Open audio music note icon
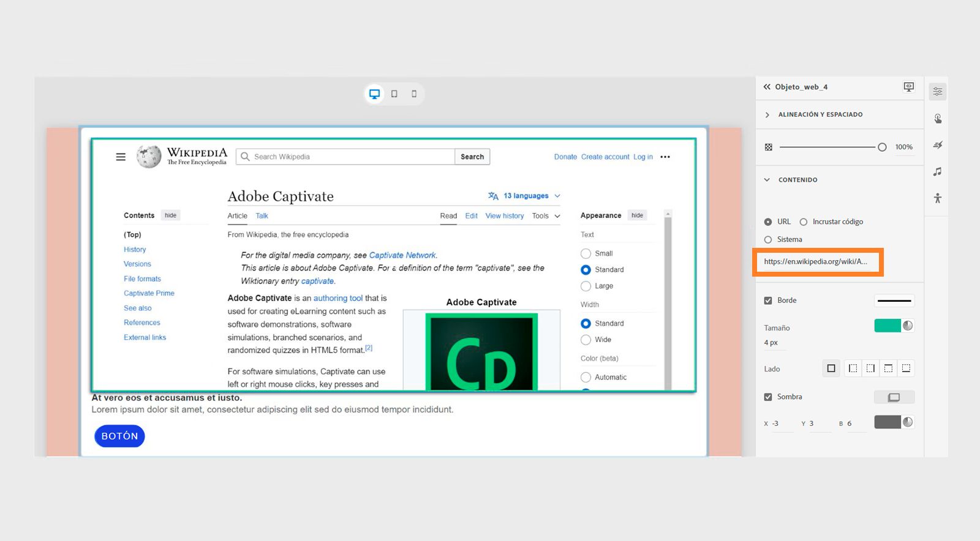This screenshot has height=541, width=980. [938, 172]
